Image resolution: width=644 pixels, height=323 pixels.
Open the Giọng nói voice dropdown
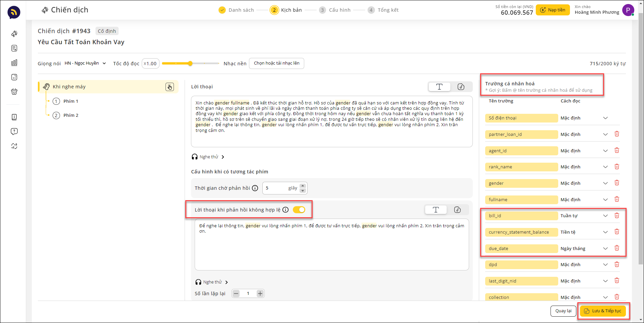pos(85,63)
